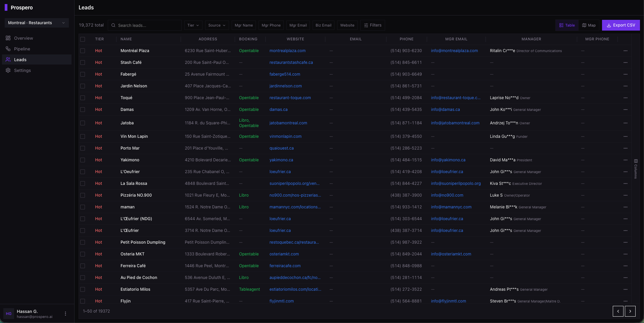The width and height of the screenshot is (644, 323).
Task: Open the Tier filter dropdown
Action: coord(193,25)
